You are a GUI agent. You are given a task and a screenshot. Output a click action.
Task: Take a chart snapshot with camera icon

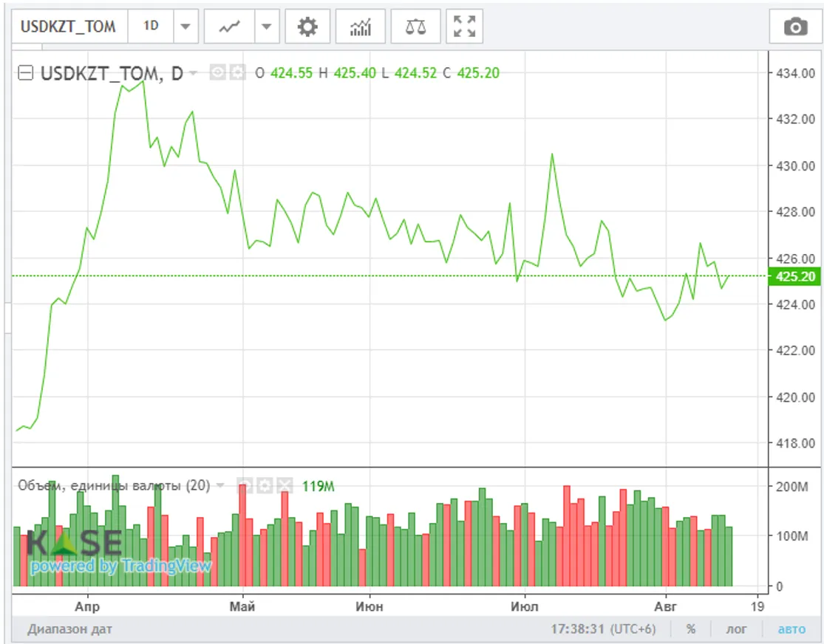point(795,27)
